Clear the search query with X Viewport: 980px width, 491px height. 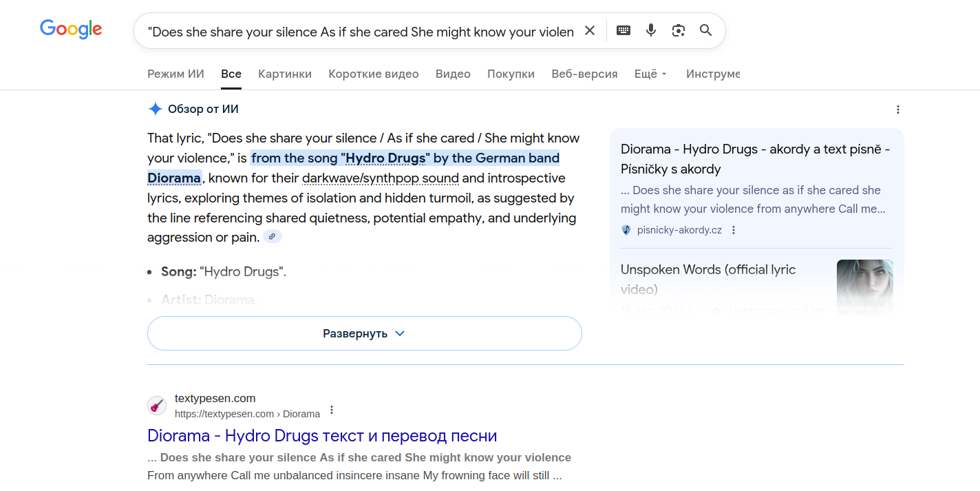click(x=590, y=30)
